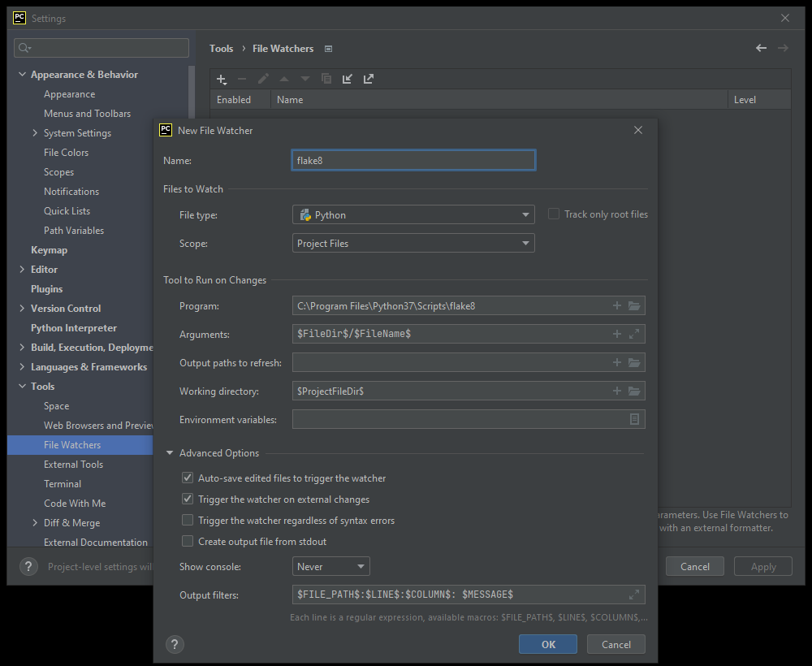Click the export watchers toolbar icon

[369, 79]
